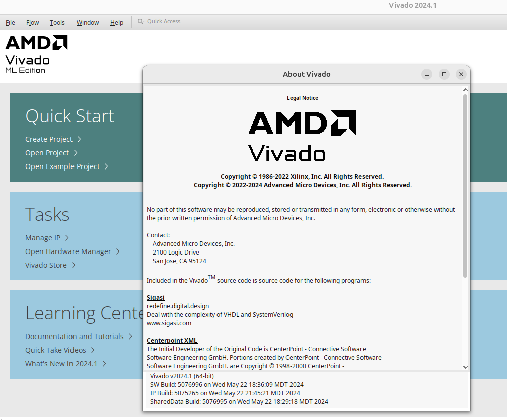This screenshot has height=420, width=507.
Task: Close the About Vivado dialog
Action: pyautogui.click(x=461, y=74)
